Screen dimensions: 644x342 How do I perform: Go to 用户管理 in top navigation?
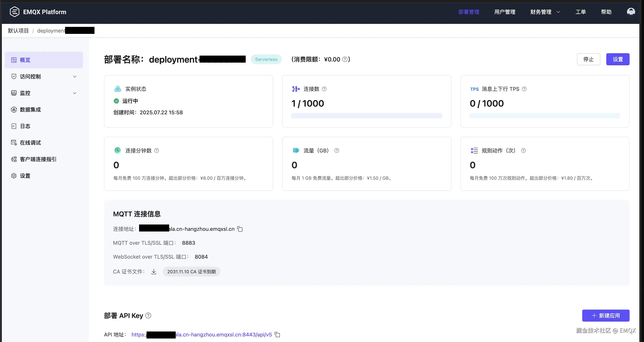[x=505, y=12]
